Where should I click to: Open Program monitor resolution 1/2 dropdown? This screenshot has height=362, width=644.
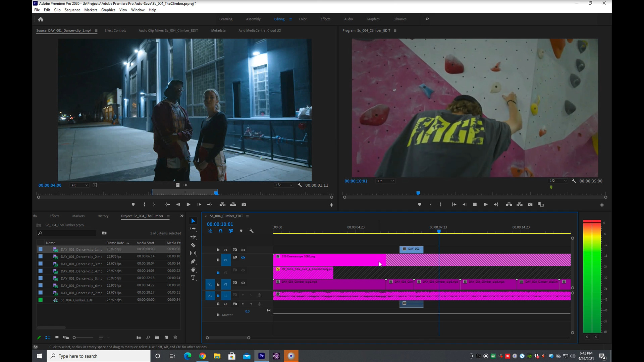[x=558, y=181]
